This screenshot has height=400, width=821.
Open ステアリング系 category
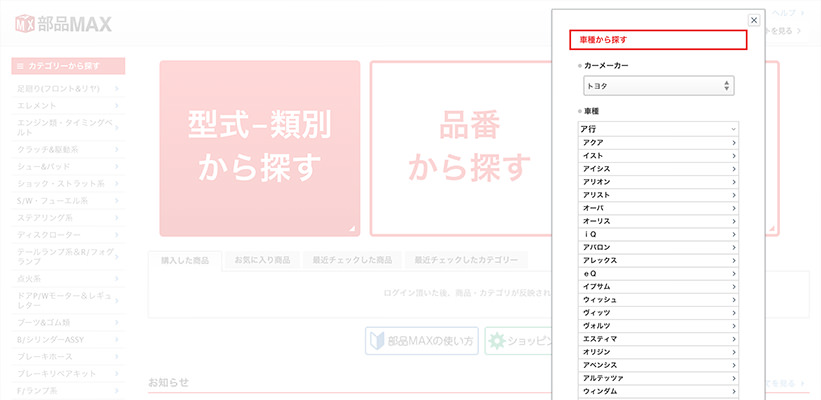click(x=68, y=217)
